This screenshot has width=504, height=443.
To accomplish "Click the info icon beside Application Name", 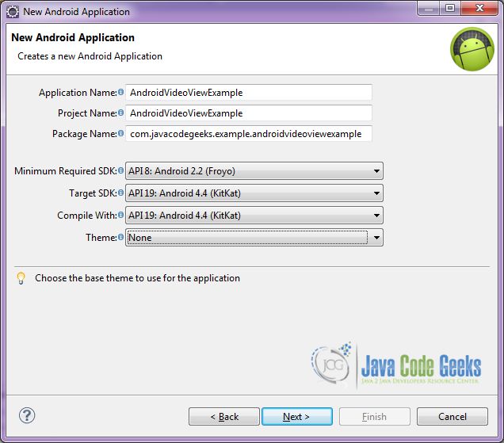I will coord(120,92).
